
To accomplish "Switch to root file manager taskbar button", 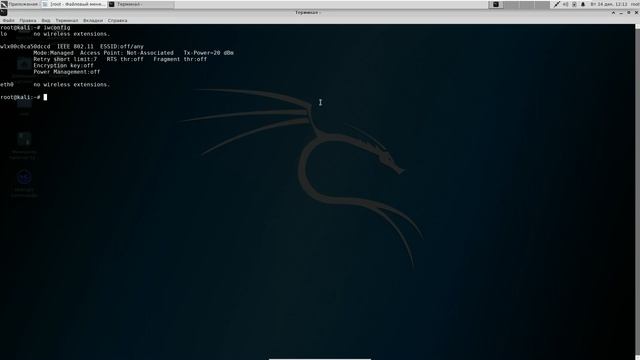I will click(73, 4).
